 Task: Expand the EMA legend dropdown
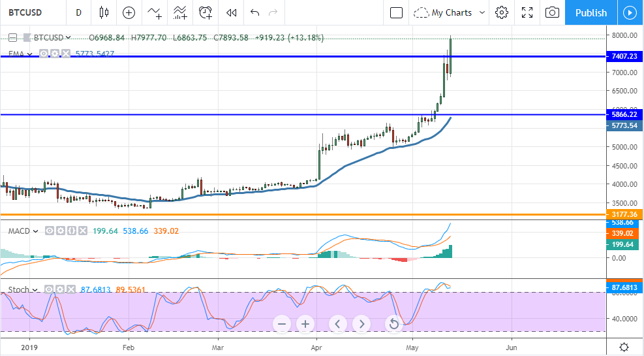click(29, 54)
